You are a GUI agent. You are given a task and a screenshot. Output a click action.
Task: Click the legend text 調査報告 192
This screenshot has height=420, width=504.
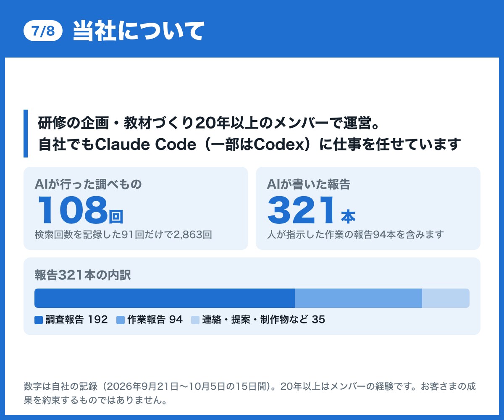coord(76,320)
